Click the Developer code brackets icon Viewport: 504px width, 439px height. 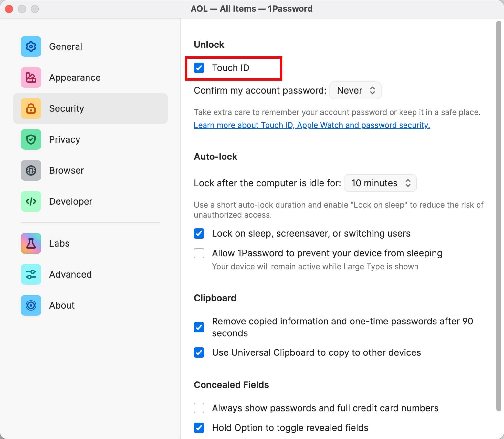tap(31, 201)
